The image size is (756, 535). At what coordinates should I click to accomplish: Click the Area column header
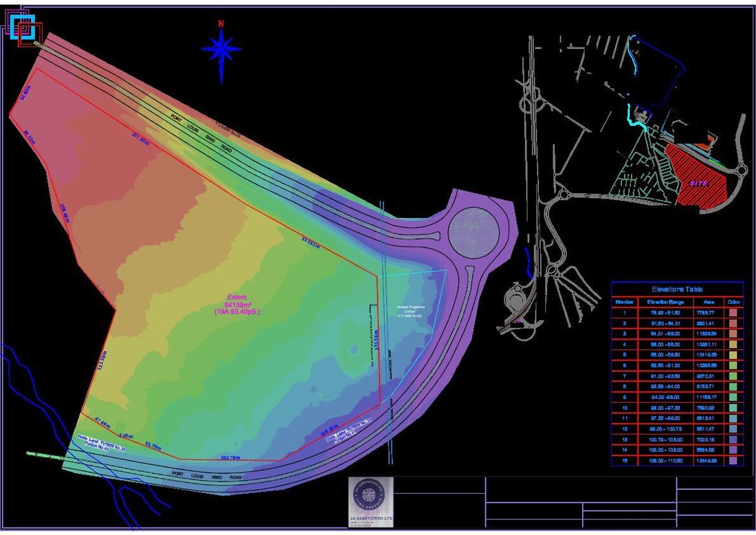click(709, 302)
